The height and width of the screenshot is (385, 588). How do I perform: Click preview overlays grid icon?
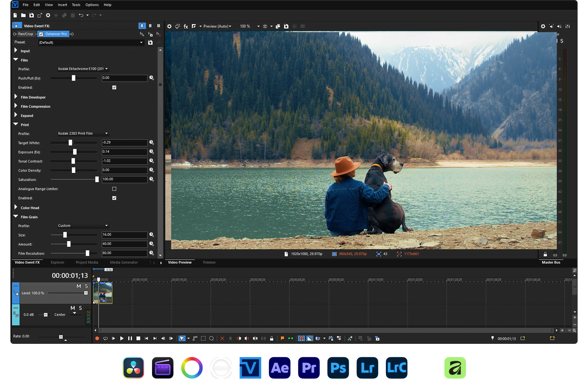[x=265, y=26]
